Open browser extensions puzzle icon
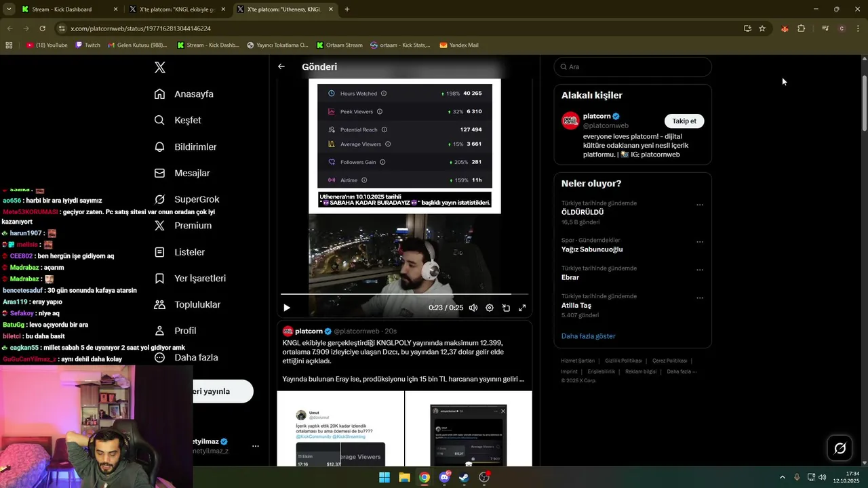The width and height of the screenshot is (868, 488). pyautogui.click(x=802, y=28)
